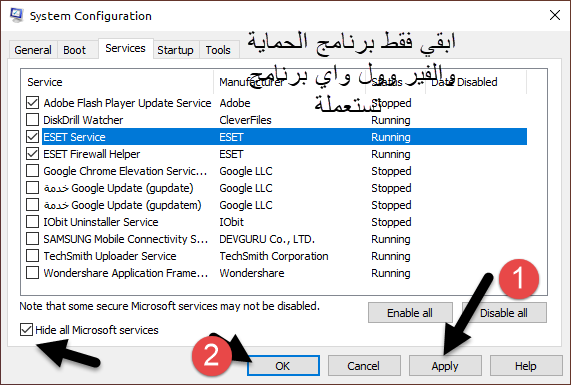Image resolution: width=571 pixels, height=385 pixels.
Task: Click the Enable all button
Action: tap(410, 313)
